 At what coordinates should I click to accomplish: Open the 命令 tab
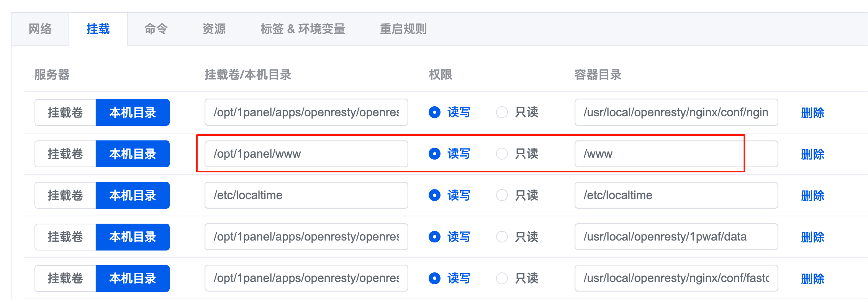point(156,29)
